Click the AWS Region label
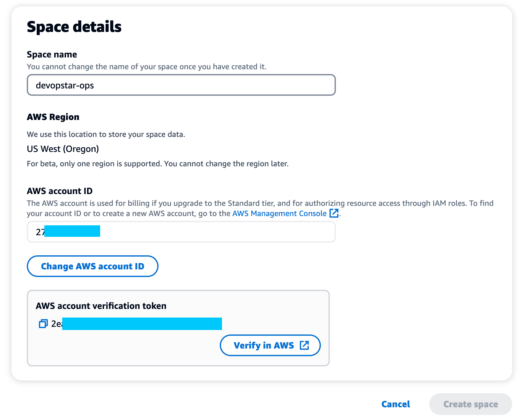The width and height of the screenshot is (525, 420). coord(53,117)
